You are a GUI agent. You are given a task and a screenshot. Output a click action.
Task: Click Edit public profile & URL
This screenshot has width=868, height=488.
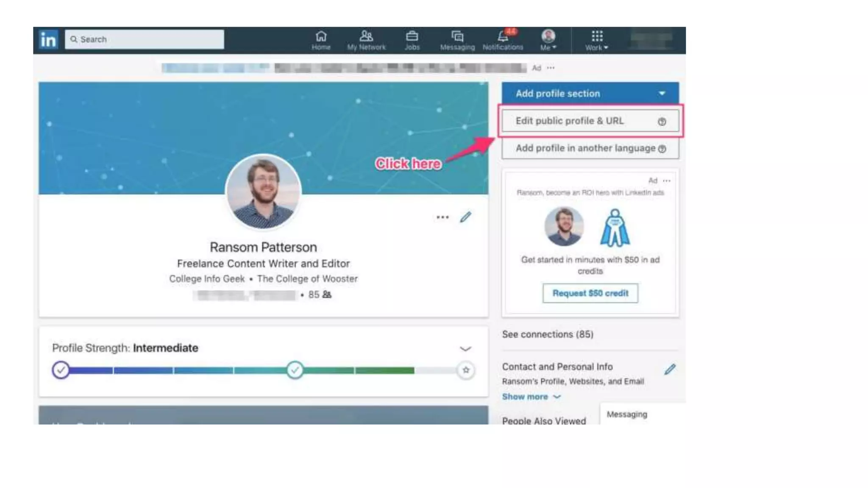[569, 121]
